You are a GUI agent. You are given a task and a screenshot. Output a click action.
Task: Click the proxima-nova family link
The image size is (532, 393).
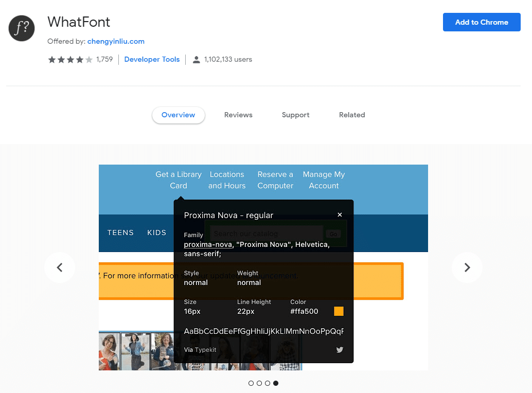(208, 244)
